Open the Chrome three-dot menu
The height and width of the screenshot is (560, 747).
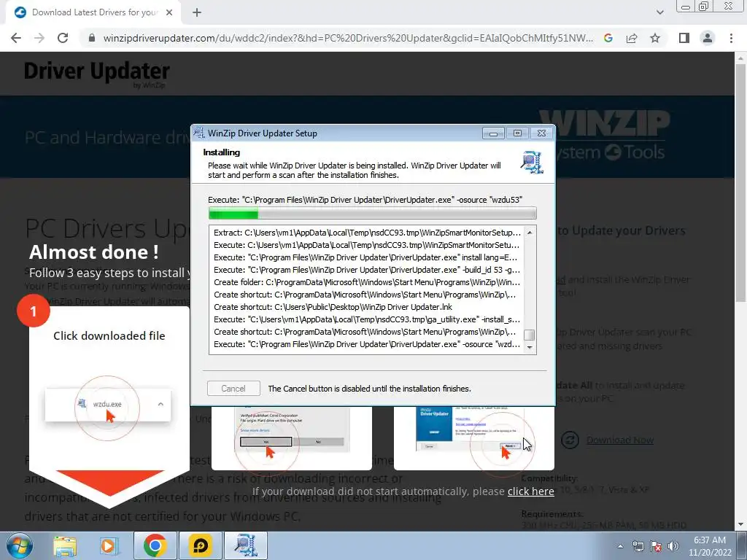click(731, 38)
